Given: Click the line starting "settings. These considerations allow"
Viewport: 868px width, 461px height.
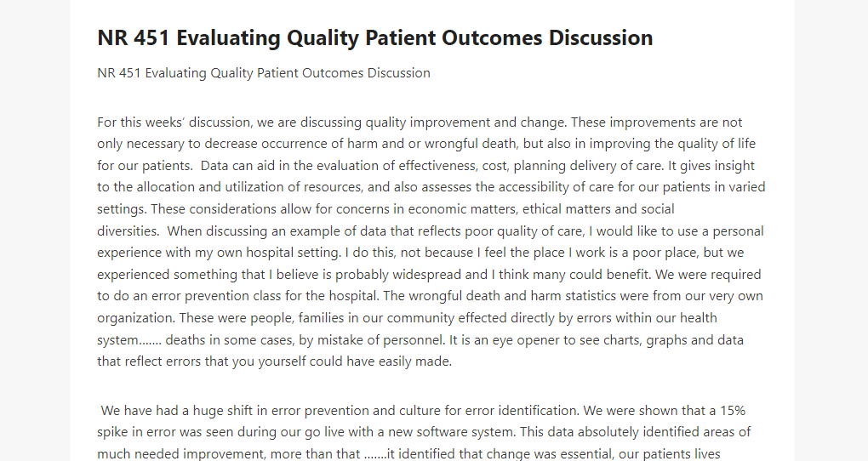Looking at the screenshot, I should [385, 209].
